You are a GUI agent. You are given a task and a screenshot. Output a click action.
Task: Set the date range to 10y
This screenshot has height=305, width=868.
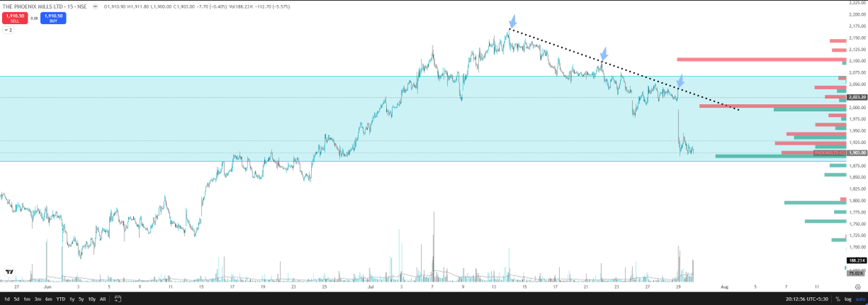91,298
